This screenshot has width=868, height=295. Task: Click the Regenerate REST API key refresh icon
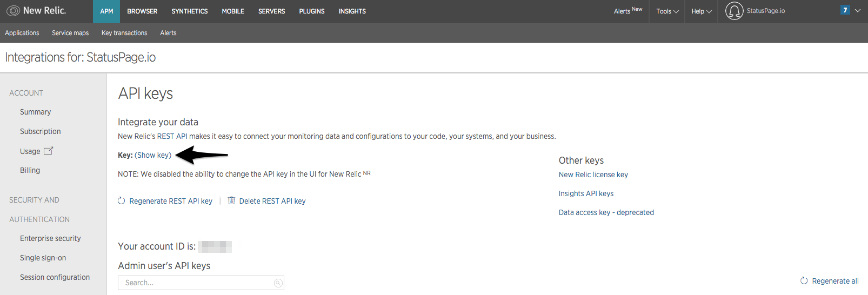point(122,201)
